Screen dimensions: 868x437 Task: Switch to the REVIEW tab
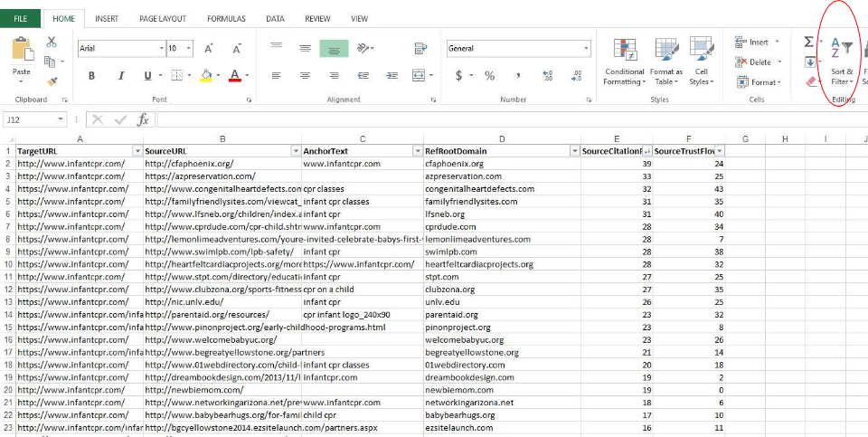coord(317,19)
